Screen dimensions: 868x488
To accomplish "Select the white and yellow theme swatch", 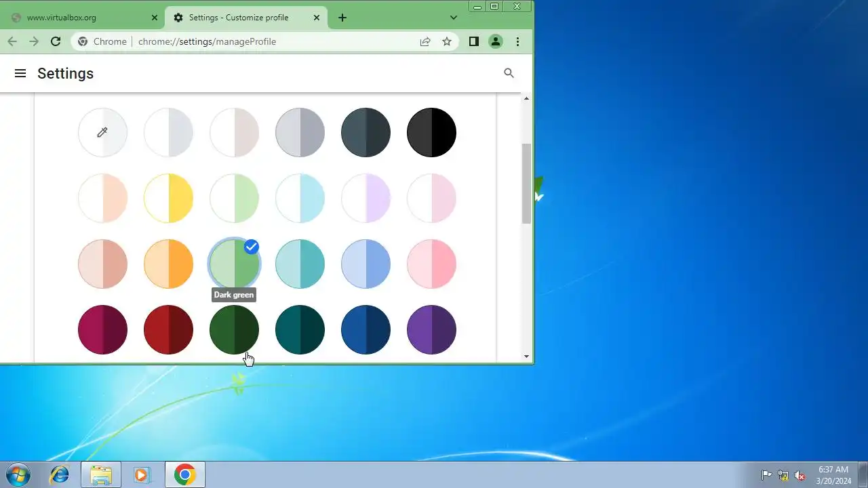I will point(168,198).
